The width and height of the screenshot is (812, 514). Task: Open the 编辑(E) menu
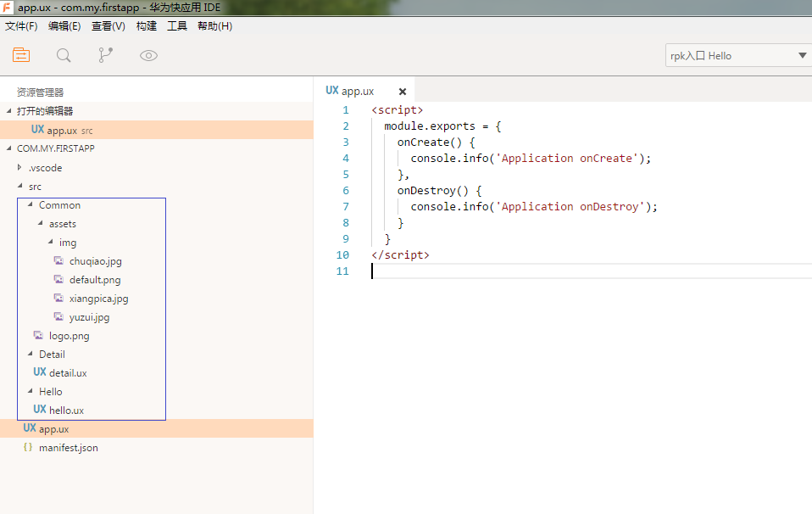pos(64,26)
